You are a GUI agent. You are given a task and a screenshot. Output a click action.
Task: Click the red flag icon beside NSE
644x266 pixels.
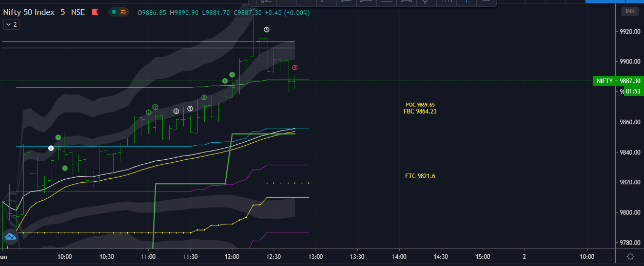click(x=95, y=12)
